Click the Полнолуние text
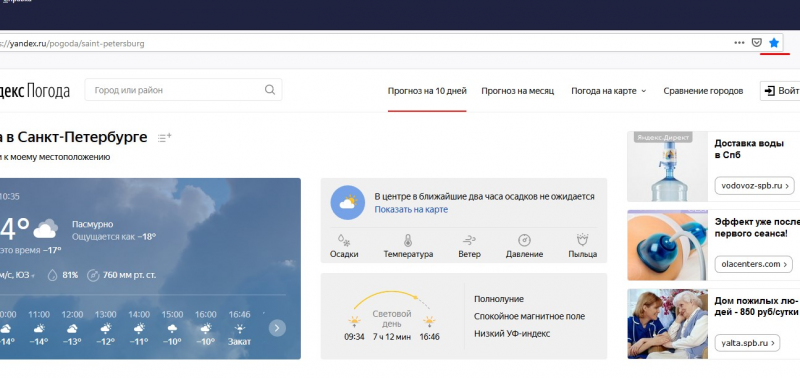The image size is (800, 378). tap(498, 299)
